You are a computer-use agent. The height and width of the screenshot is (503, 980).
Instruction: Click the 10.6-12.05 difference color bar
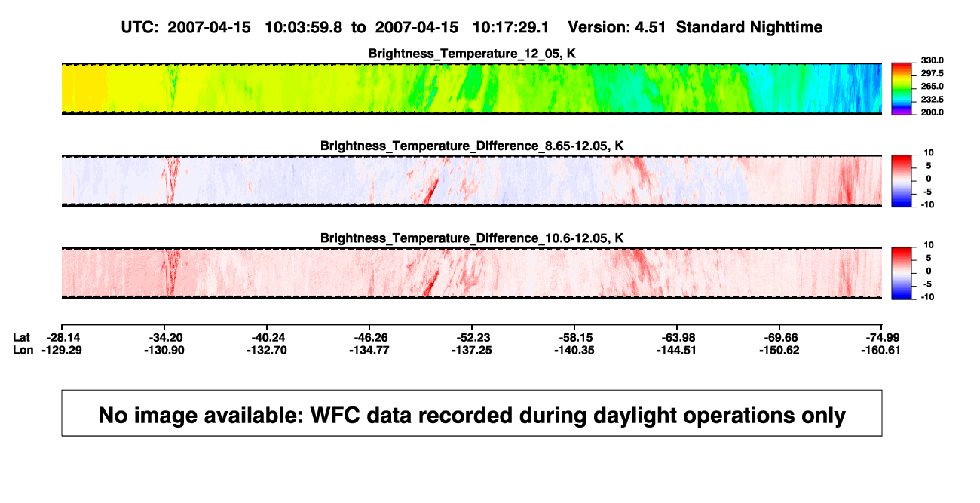pos(901,273)
